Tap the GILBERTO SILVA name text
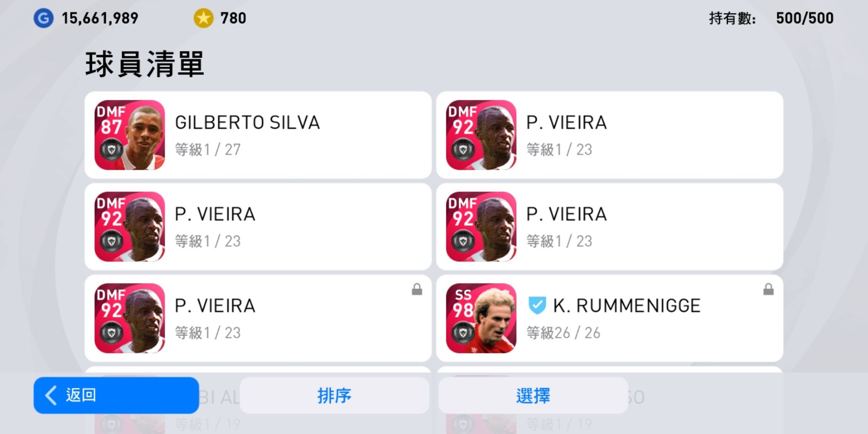 [247, 123]
